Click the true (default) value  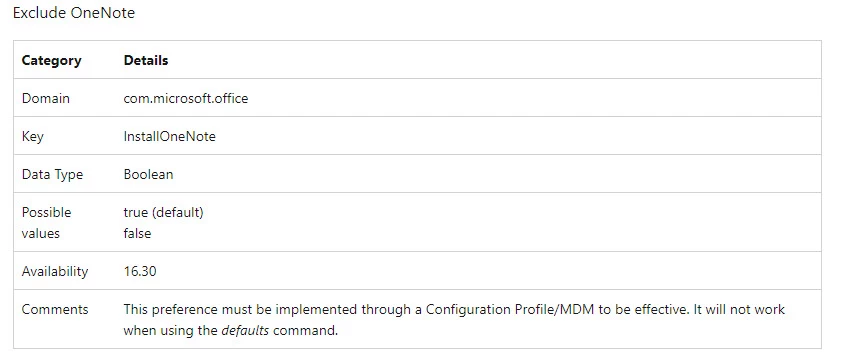[x=163, y=212]
